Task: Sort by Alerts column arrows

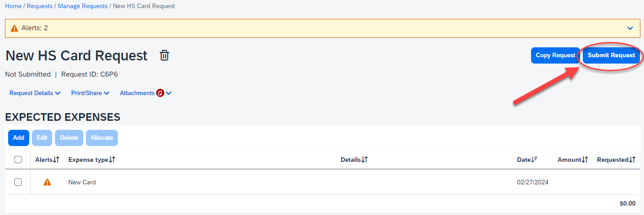Action: (x=56, y=160)
